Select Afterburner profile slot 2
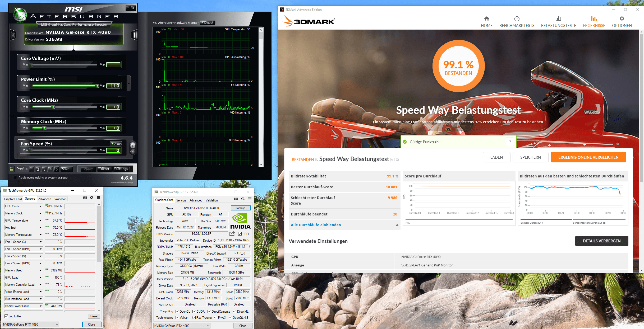Viewport: 644px width, 329px height. tap(38, 169)
